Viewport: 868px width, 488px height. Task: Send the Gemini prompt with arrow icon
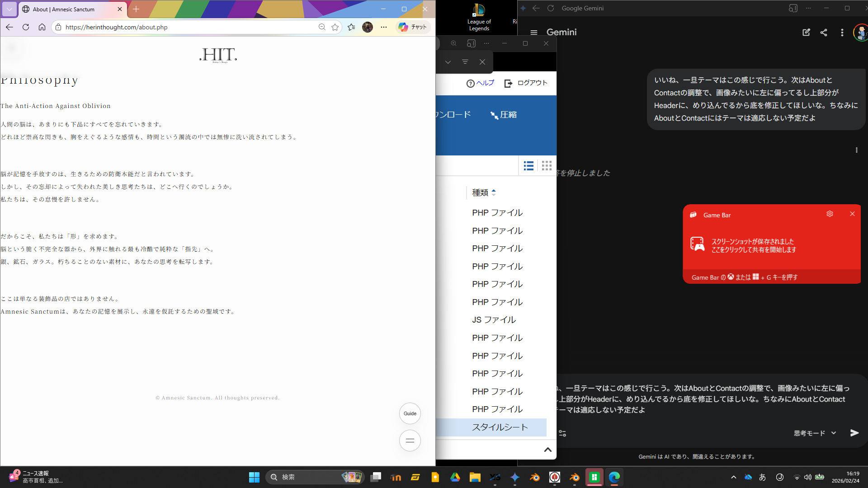[x=854, y=433]
